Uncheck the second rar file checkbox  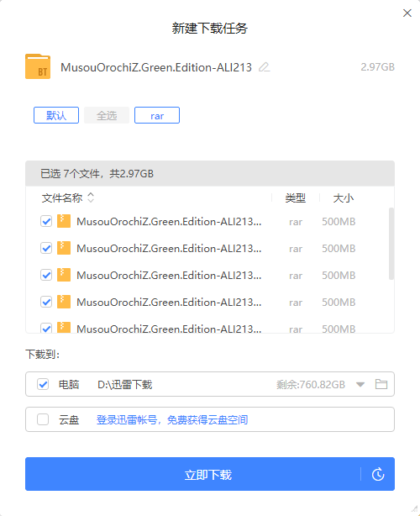pos(46,248)
